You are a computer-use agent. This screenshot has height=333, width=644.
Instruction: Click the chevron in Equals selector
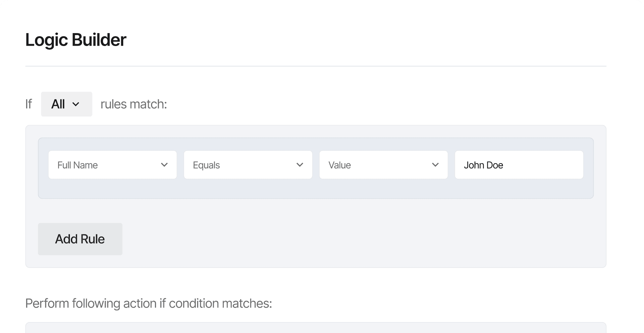tap(300, 165)
